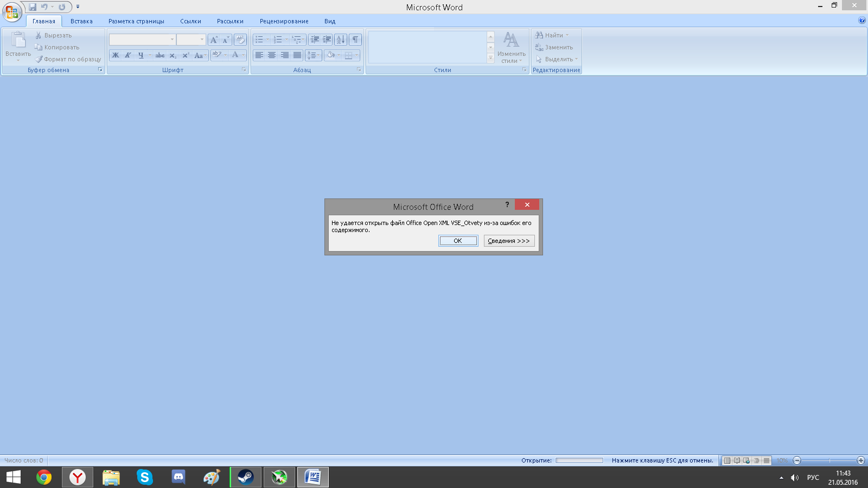This screenshot has width=868, height=488.
Task: Click the bulleted list icon
Action: point(259,40)
